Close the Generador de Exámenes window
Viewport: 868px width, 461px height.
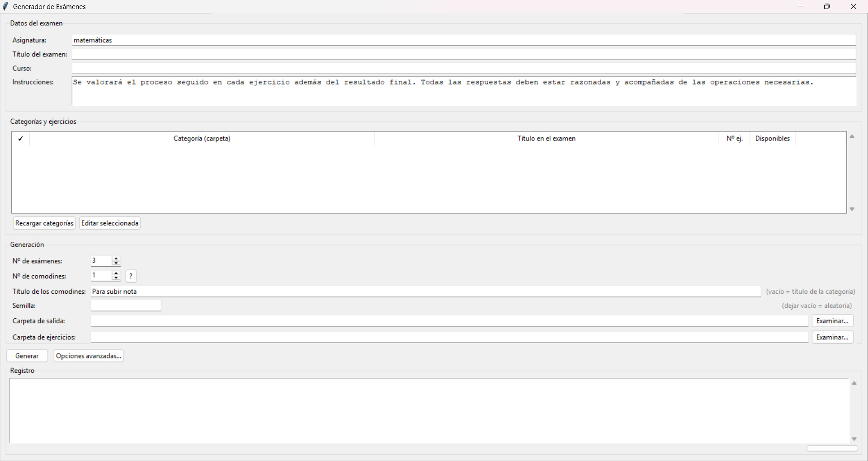(x=854, y=6)
